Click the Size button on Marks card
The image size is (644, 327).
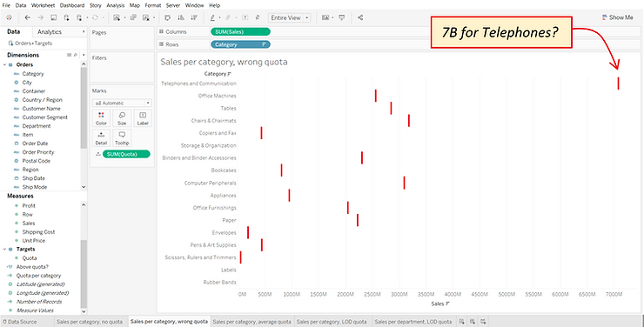pyautogui.click(x=122, y=118)
